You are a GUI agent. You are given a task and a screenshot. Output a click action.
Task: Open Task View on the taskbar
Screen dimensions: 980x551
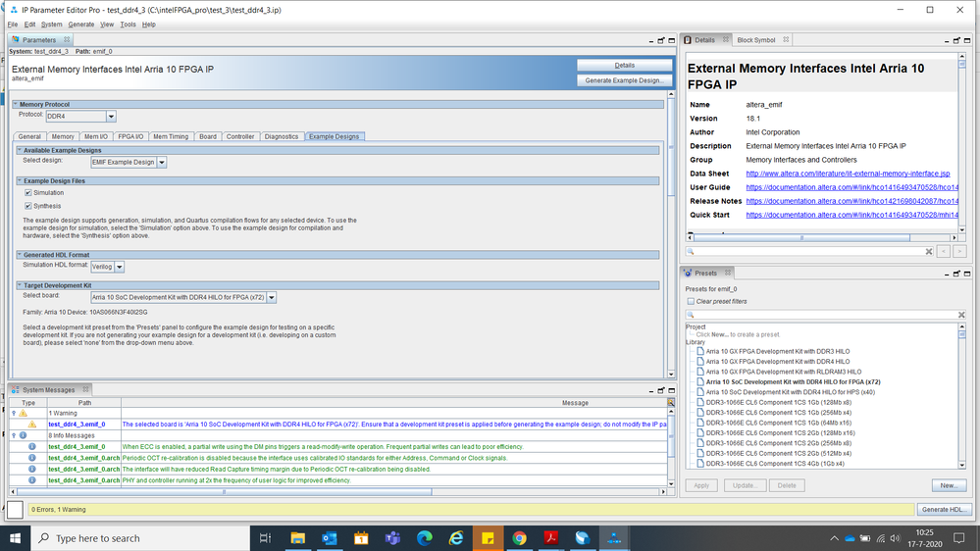tap(265, 538)
